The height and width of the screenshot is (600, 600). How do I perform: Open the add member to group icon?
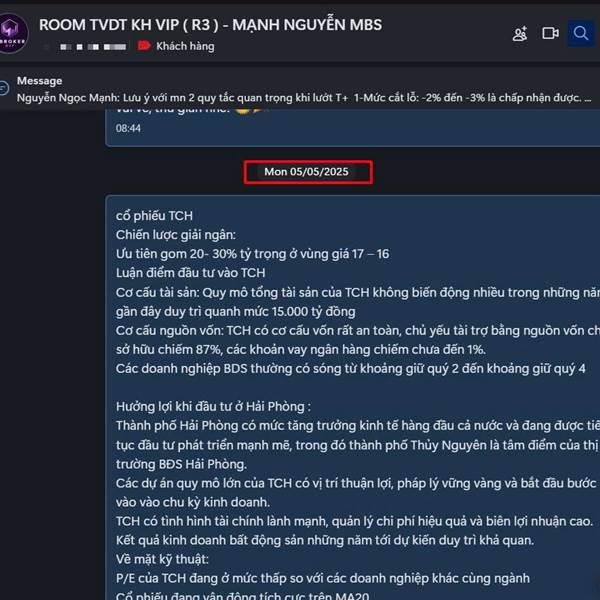[520, 34]
